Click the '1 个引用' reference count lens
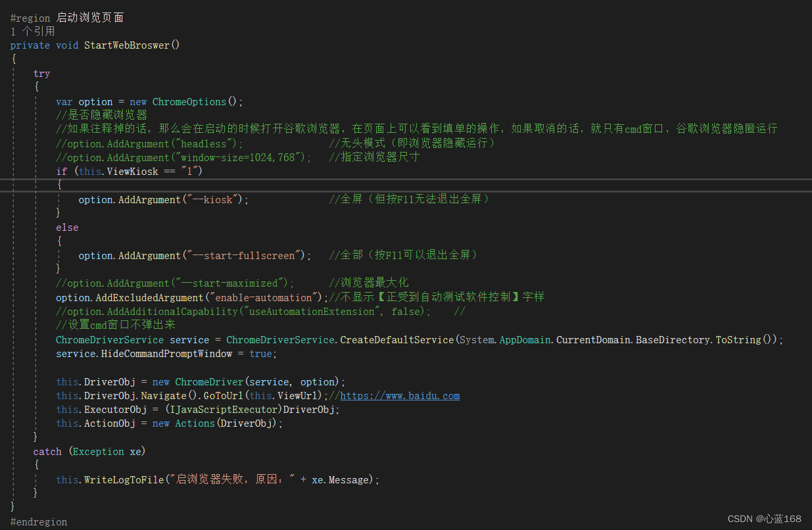This screenshot has width=812, height=530. [33, 32]
